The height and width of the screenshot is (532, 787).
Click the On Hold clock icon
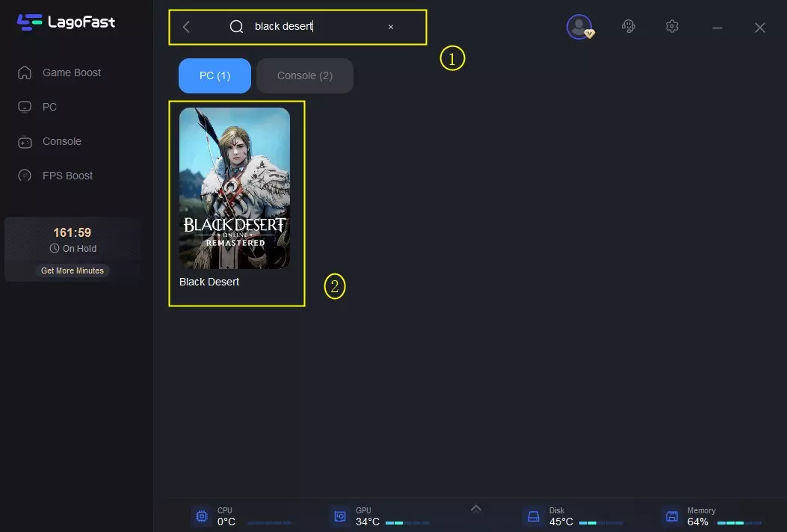[55, 248]
